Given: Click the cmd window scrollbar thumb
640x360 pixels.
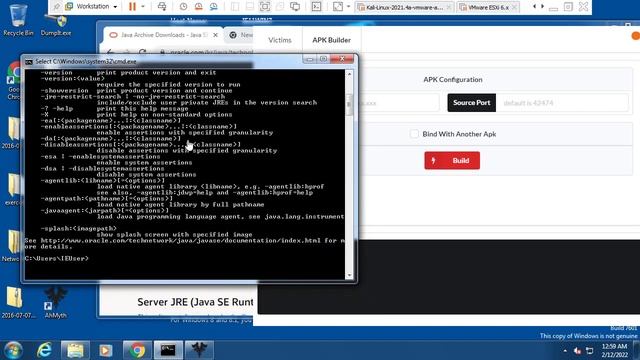Looking at the screenshot, I should click(x=349, y=105).
